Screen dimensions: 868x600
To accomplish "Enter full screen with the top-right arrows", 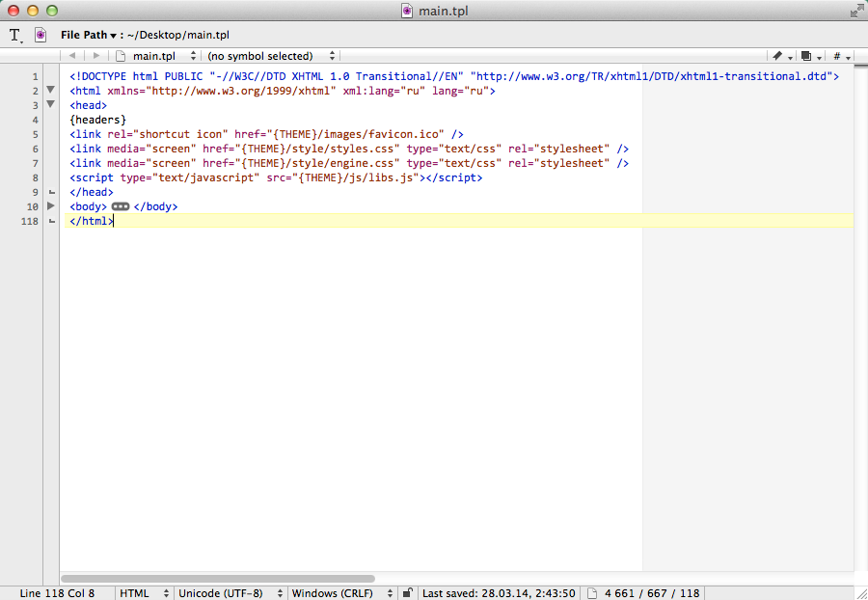I will click(x=857, y=11).
